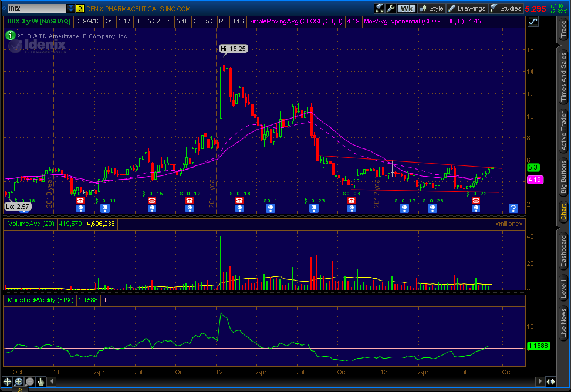Open the IDIX symbol dropdown arrow
The height and width of the screenshot is (392, 571).
pyautogui.click(x=70, y=9)
